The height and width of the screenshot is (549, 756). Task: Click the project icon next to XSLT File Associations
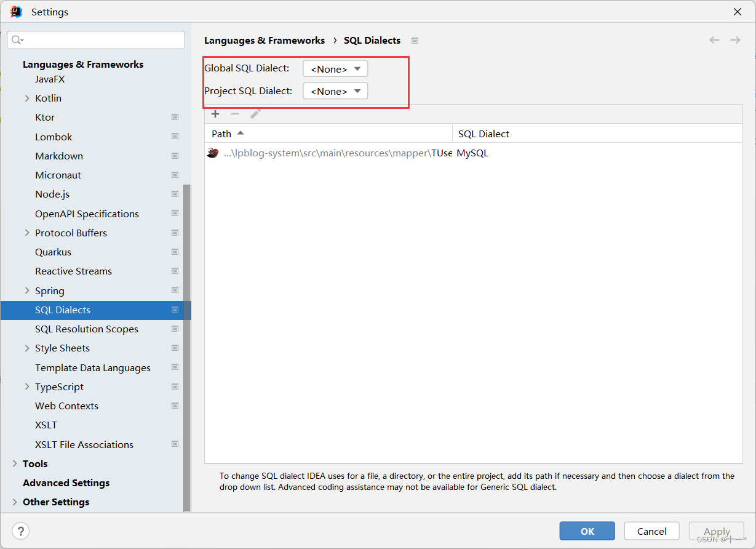click(x=175, y=444)
